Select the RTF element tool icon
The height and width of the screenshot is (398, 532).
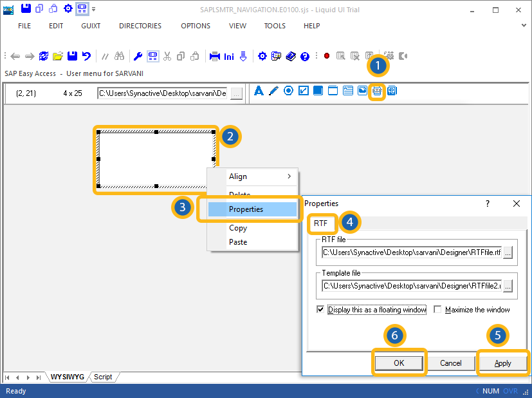point(377,91)
